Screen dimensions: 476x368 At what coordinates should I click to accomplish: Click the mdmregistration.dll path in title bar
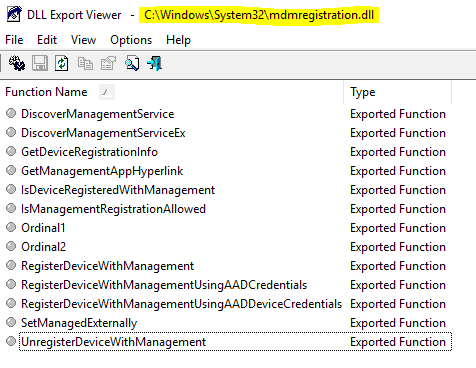coord(259,15)
